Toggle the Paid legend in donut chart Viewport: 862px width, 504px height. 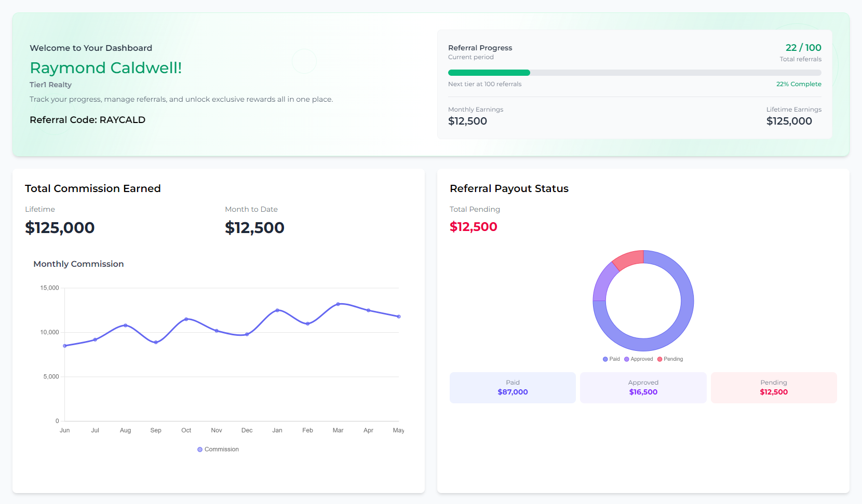pyautogui.click(x=611, y=359)
